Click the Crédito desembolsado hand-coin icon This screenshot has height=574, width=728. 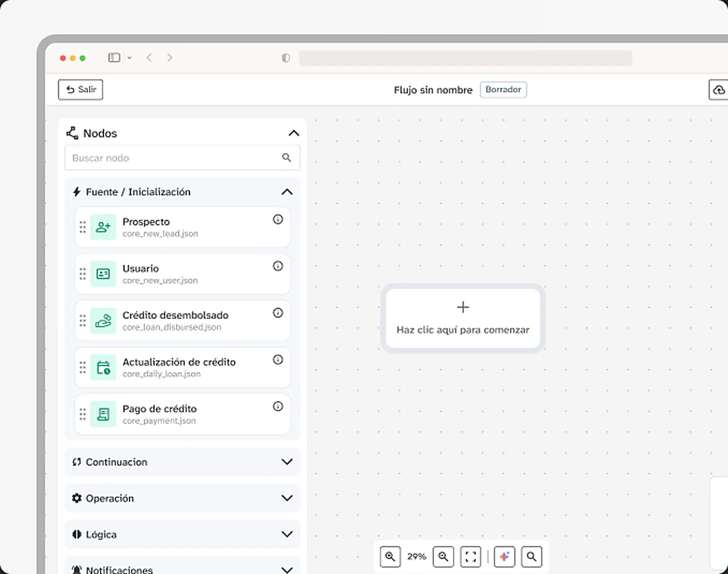(103, 321)
